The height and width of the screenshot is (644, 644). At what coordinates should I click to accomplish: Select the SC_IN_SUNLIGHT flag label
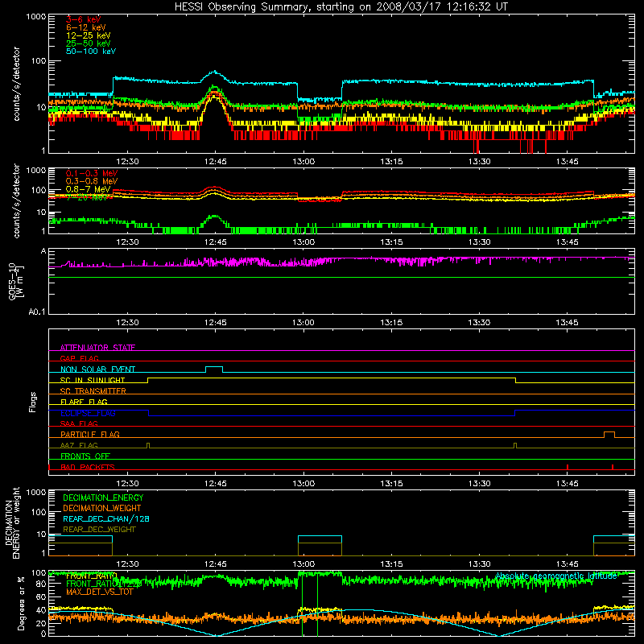pos(93,380)
